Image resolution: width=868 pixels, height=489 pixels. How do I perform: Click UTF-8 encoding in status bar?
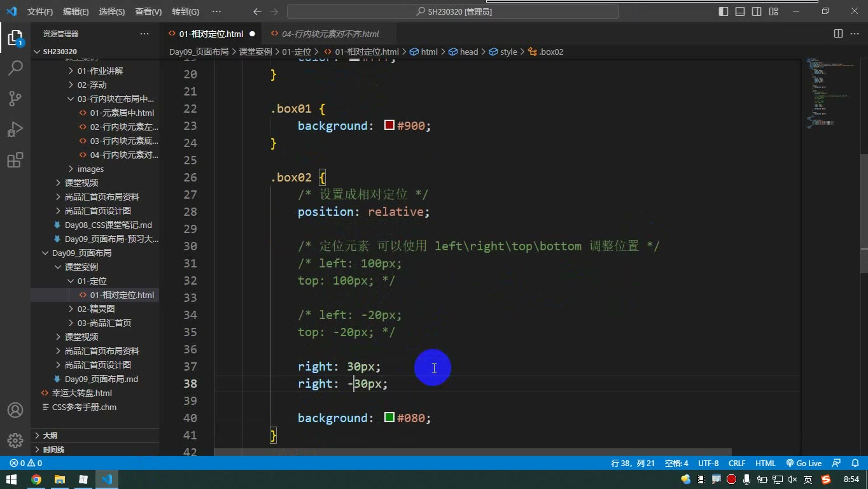708,463
